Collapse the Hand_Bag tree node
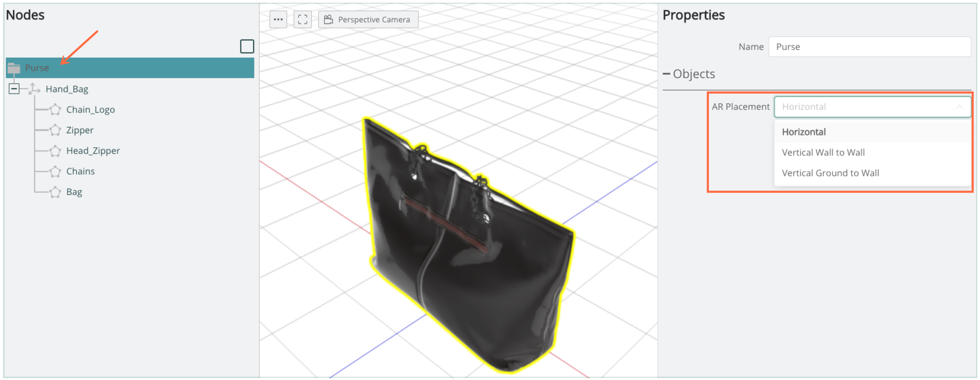The height and width of the screenshot is (380, 980). 14,89
